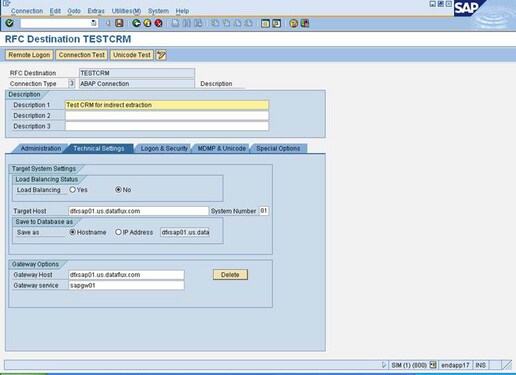This screenshot has width=516, height=375.
Task: Click the Gateway service field
Action: click(126, 285)
